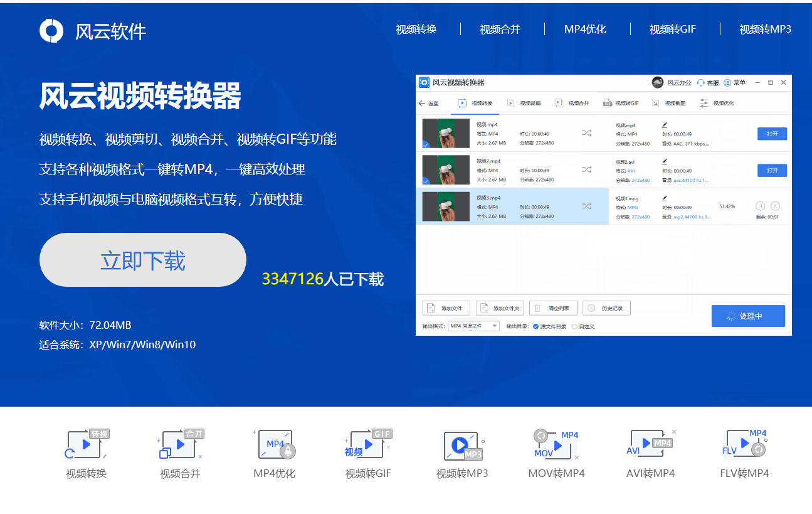The width and height of the screenshot is (812, 514).
Task: Click the 风云软件 logo icon
Action: point(51,31)
